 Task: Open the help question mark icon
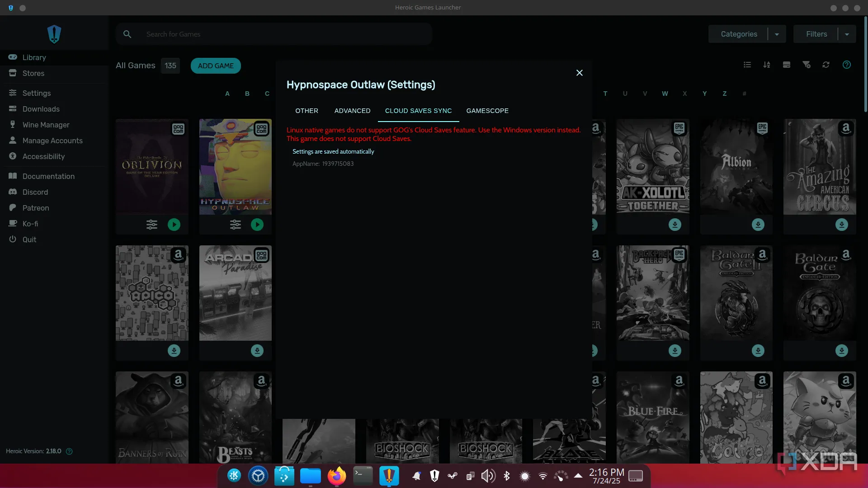(847, 65)
